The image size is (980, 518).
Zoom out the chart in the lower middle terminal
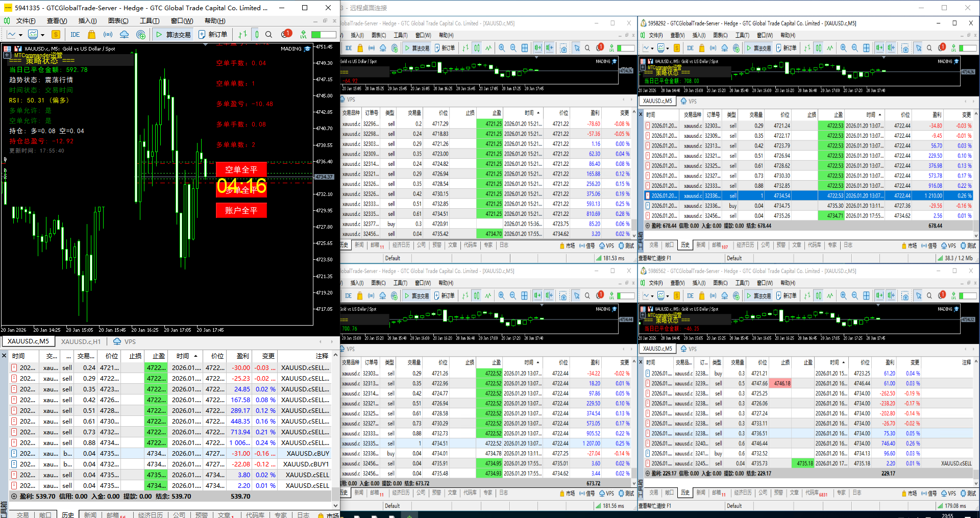coord(512,295)
